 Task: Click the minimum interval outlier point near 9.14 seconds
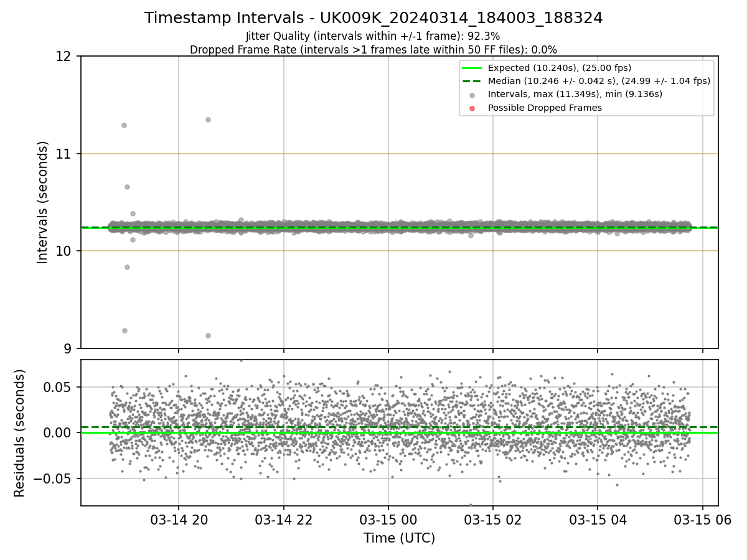(x=208, y=335)
